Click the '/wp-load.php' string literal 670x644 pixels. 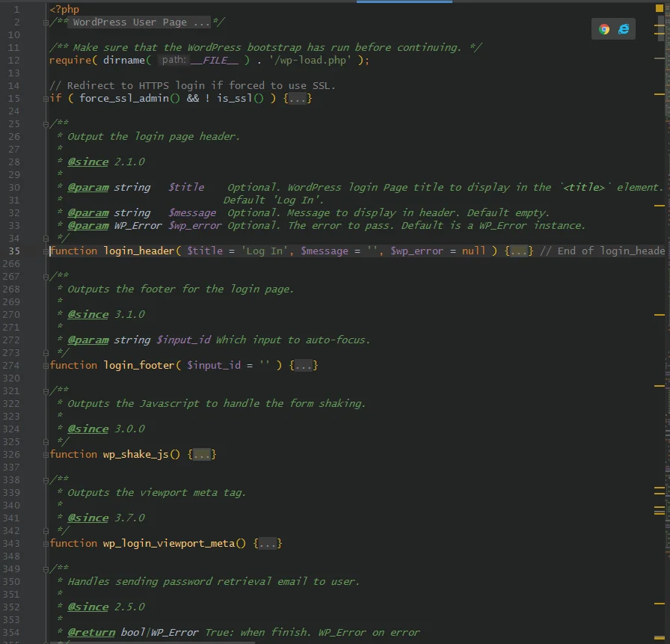310,61
